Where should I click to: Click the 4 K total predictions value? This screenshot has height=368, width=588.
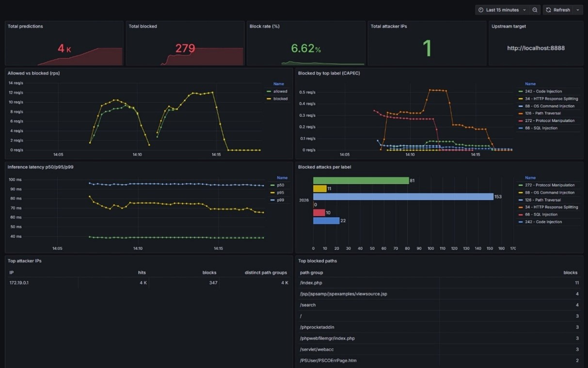tap(64, 48)
